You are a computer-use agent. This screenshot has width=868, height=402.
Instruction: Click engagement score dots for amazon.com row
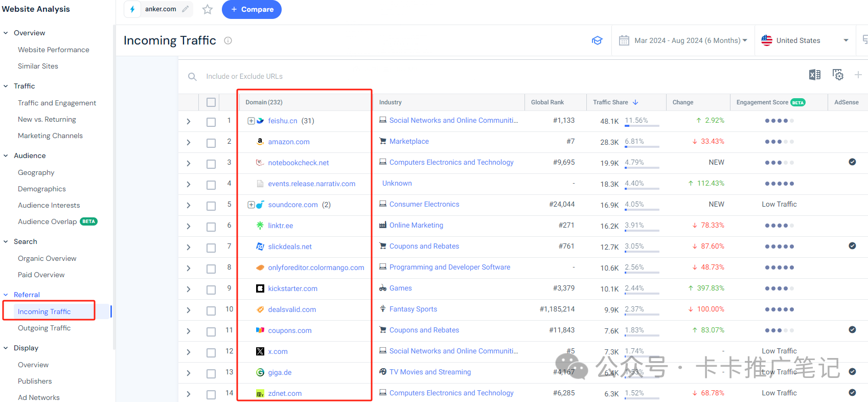pyautogui.click(x=779, y=142)
